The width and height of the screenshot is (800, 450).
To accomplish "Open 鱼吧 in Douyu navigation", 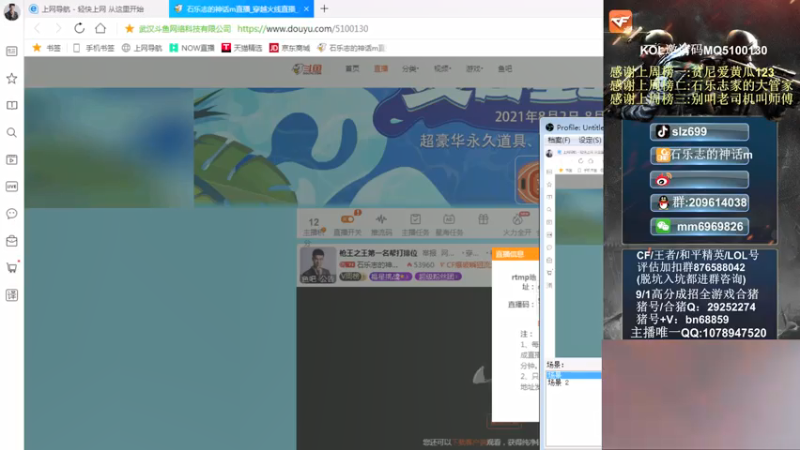I will tap(505, 68).
